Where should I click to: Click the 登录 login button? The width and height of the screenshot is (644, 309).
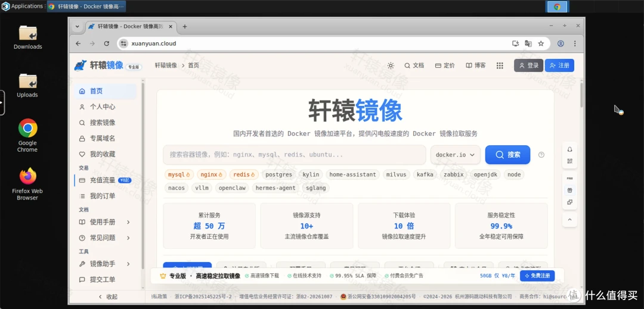pos(528,65)
